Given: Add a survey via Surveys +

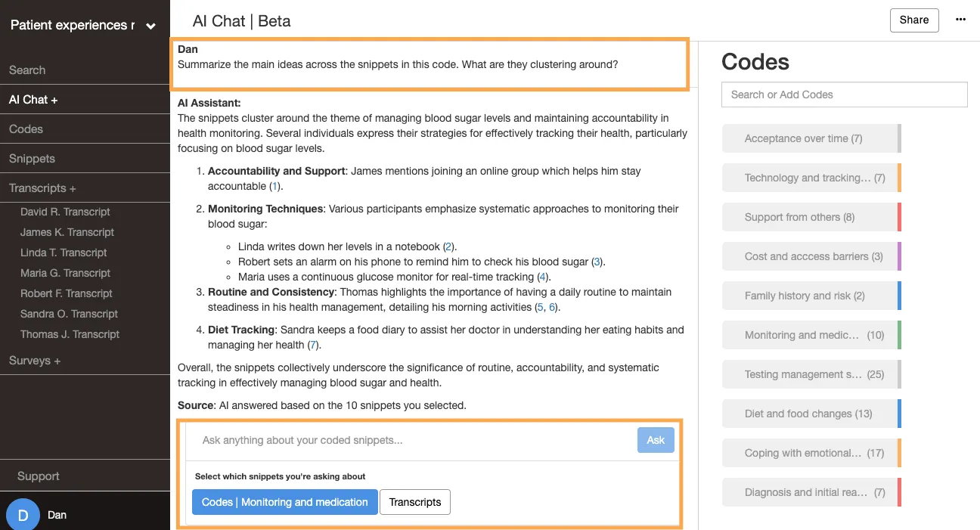Looking at the screenshot, I should [35, 361].
